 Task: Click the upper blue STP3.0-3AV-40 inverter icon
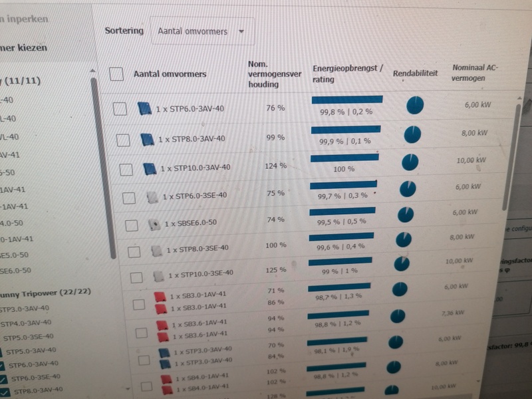(x=164, y=352)
